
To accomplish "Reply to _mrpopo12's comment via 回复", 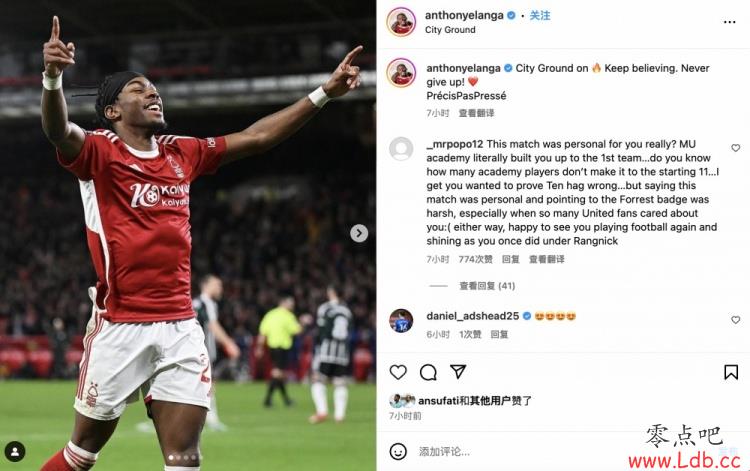I will (x=510, y=259).
